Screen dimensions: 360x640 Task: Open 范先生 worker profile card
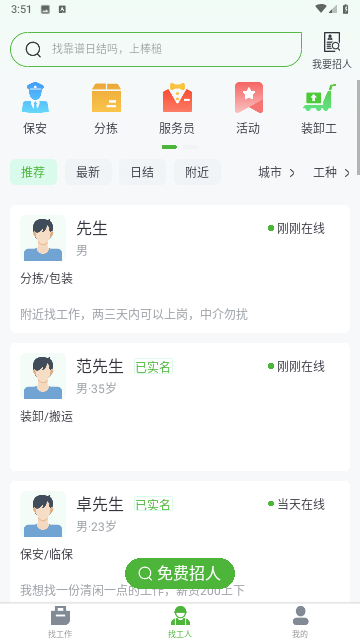coord(180,407)
